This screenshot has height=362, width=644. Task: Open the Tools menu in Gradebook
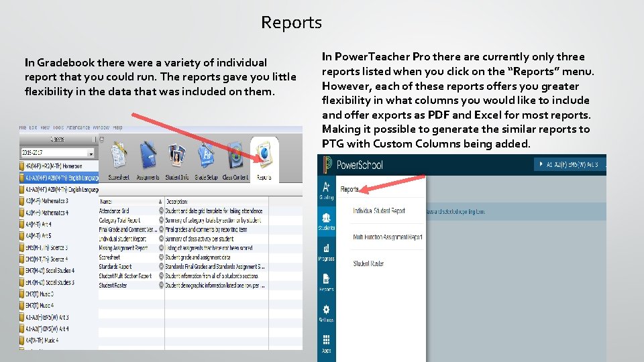coord(58,127)
